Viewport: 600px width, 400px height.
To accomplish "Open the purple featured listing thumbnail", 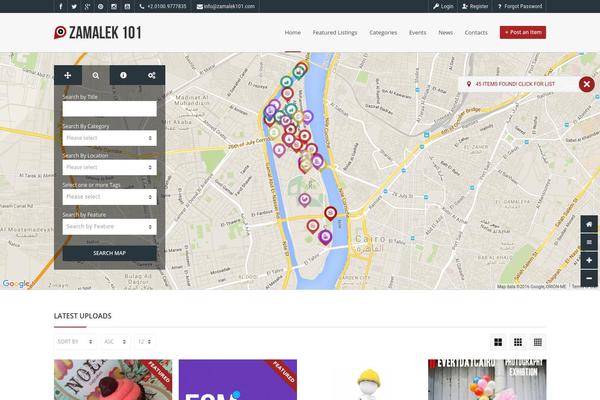I will (x=238, y=380).
